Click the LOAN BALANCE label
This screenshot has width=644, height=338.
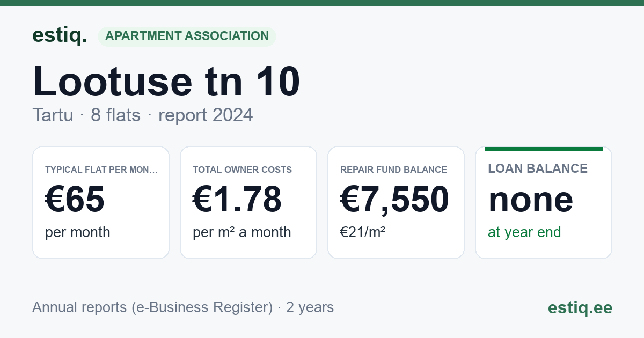(x=538, y=168)
